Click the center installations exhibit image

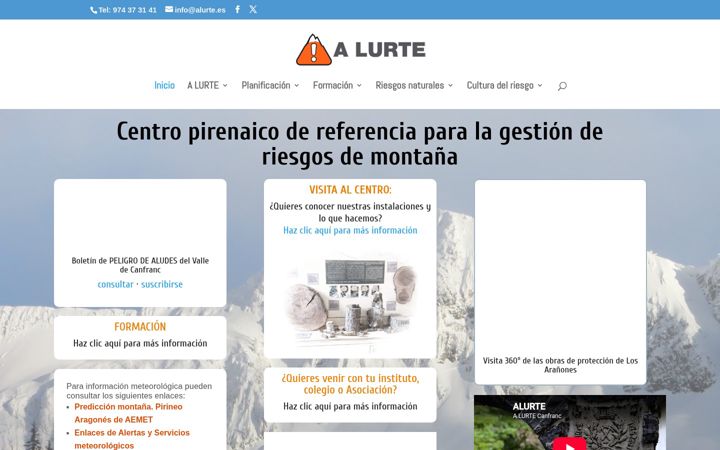tap(350, 301)
